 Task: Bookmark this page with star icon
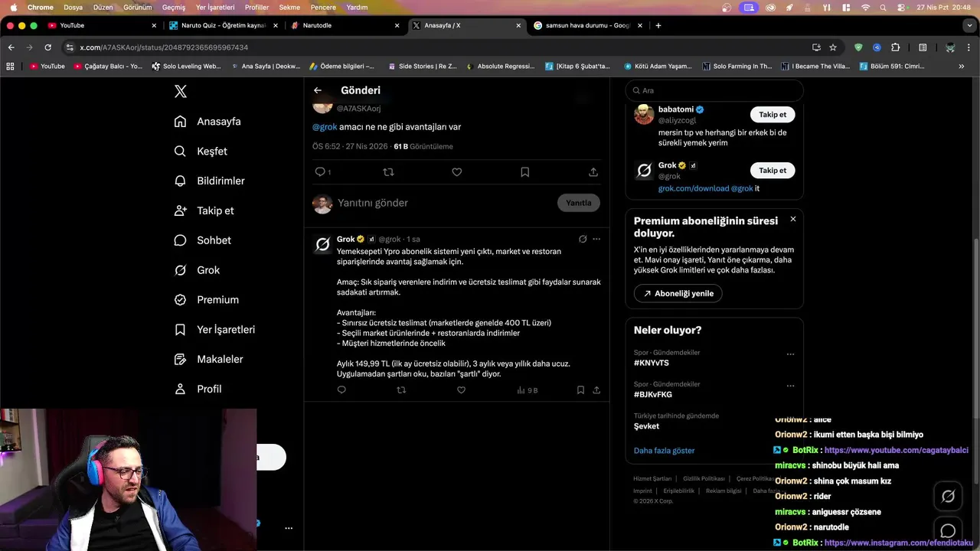coord(833,47)
